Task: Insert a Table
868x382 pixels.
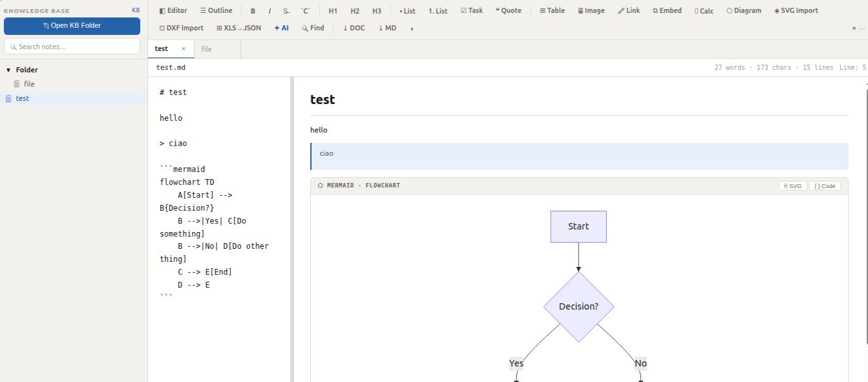Action: (552, 10)
